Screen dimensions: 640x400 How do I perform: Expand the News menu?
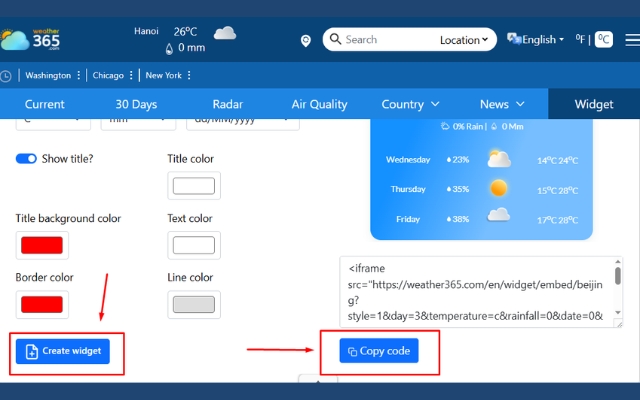(502, 104)
